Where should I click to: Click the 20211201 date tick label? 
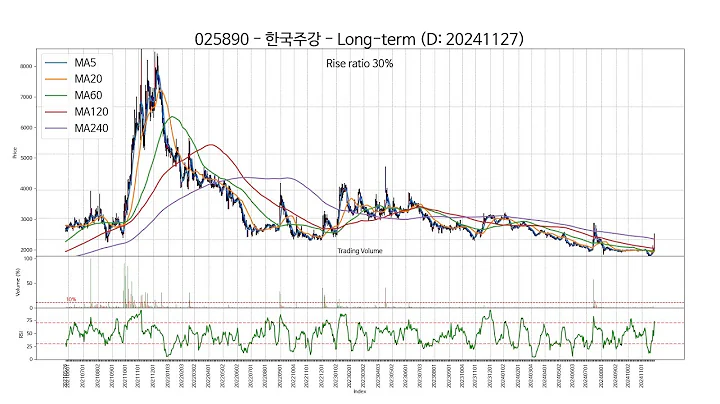click(x=153, y=376)
